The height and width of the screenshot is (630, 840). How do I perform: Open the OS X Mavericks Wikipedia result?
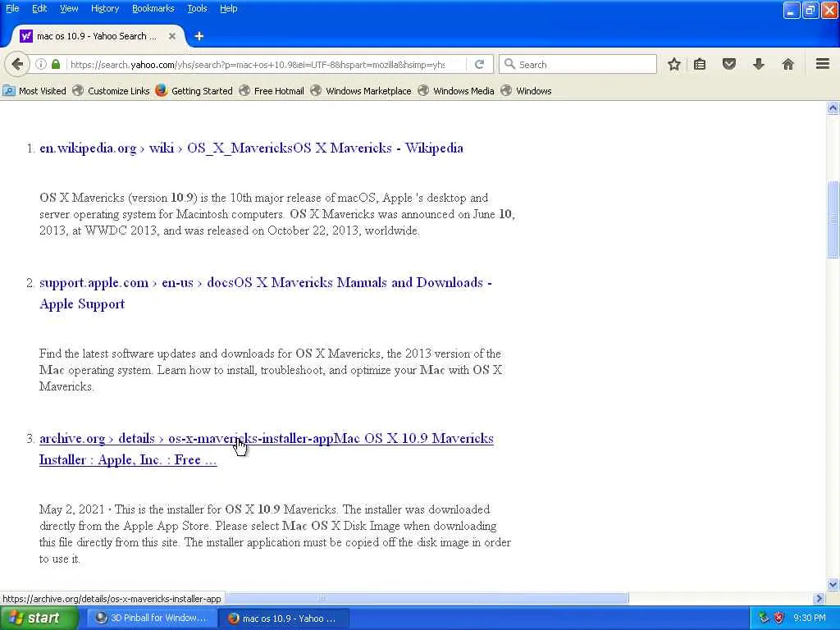pos(251,148)
